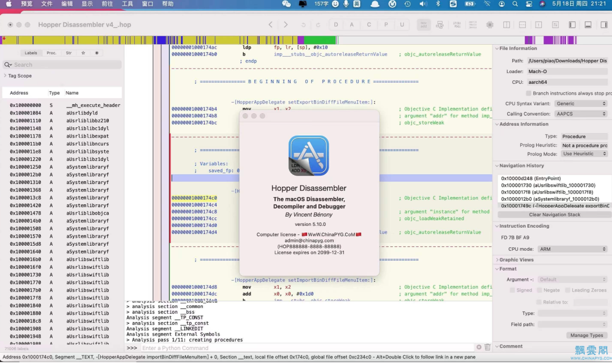Click the horizontal split view icon

[x=522, y=24]
